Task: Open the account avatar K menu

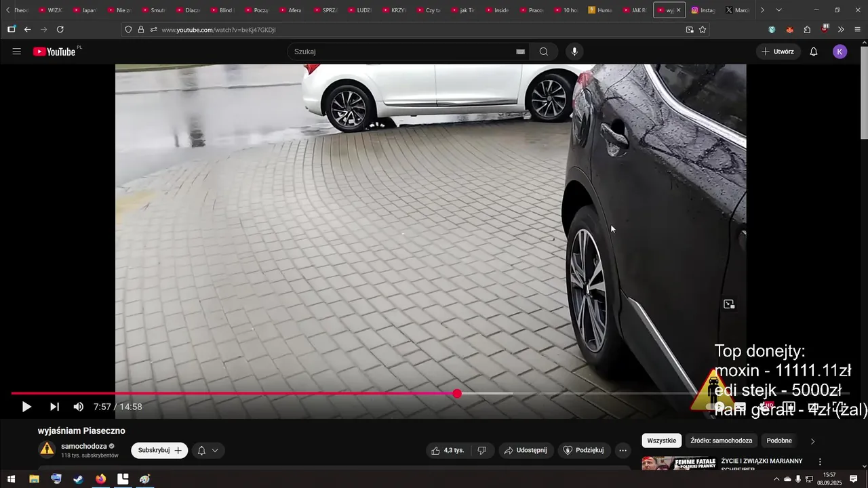Action: tap(840, 52)
